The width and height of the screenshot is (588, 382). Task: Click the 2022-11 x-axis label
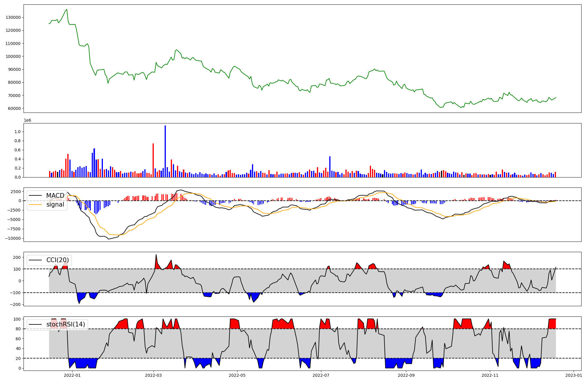(x=490, y=375)
